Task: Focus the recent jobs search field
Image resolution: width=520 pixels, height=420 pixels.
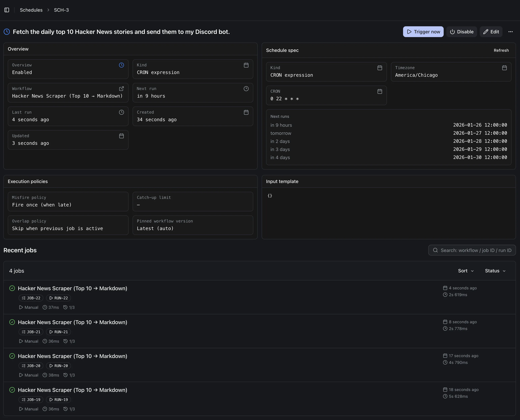Action: (x=472, y=250)
